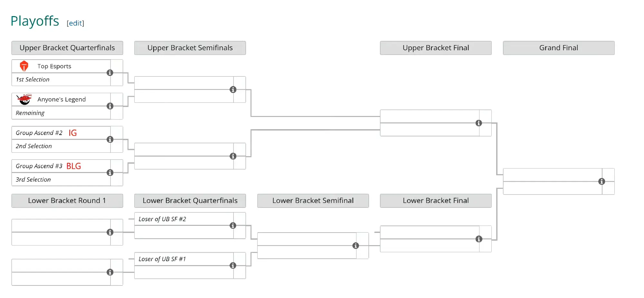Image resolution: width=644 pixels, height=298 pixels.
Task: View Upper Bracket Final match info icon
Action: click(479, 123)
